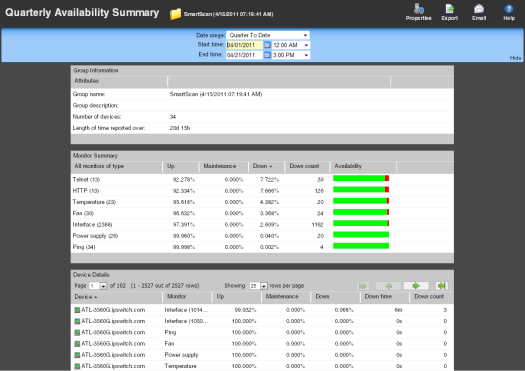The width and height of the screenshot is (525, 371).
Task: Jump to last page arrow
Action: (x=442, y=286)
